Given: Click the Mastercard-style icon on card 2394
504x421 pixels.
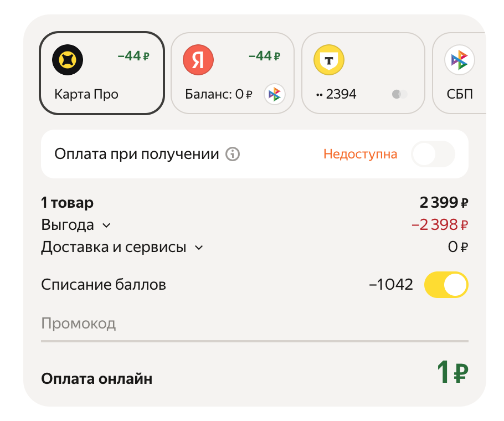Looking at the screenshot, I should [x=399, y=94].
